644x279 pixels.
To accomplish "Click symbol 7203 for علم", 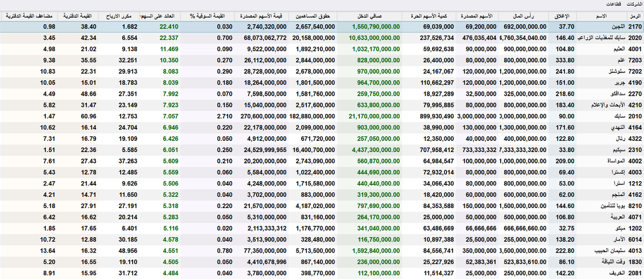I will click(635, 61).
